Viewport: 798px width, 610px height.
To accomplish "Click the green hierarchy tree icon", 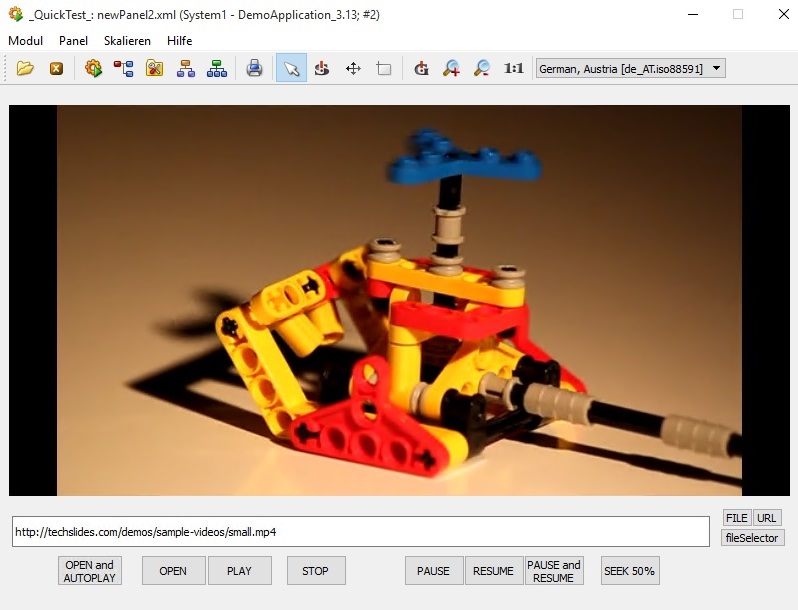I will point(217,69).
